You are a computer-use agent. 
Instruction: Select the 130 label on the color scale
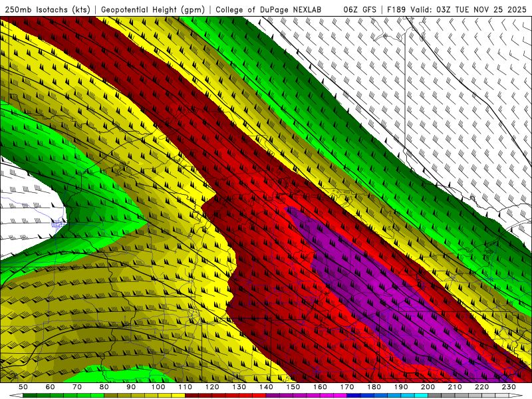point(239,387)
